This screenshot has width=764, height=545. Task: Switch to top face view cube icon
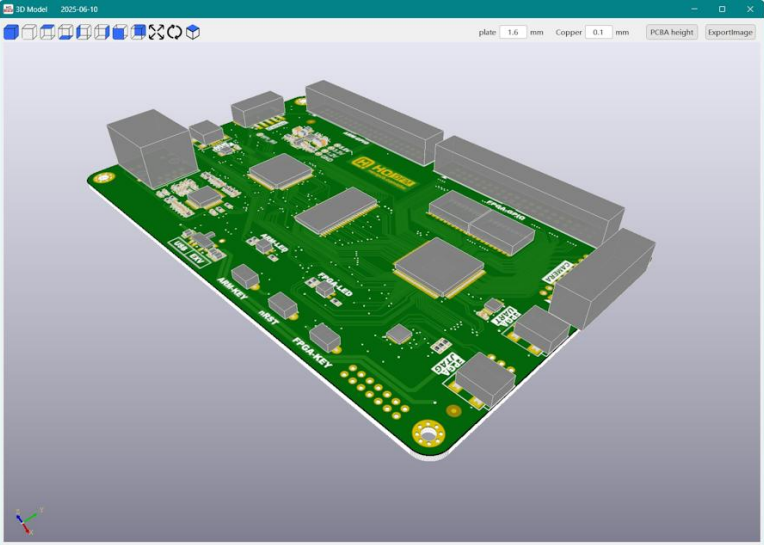coord(47,32)
